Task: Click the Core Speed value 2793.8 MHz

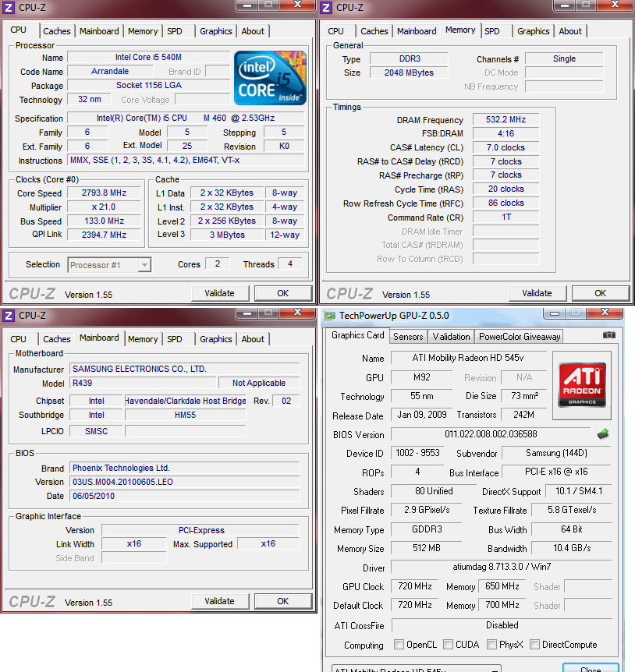Action: pos(105,193)
